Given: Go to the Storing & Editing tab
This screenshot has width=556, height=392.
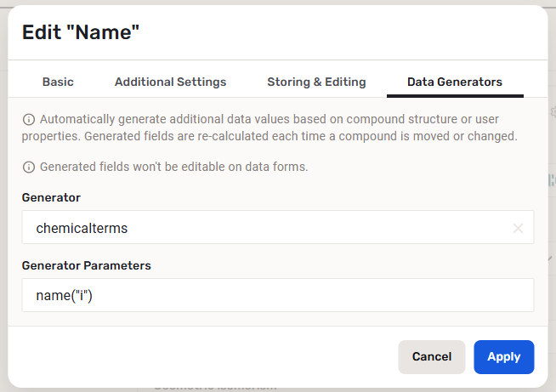Looking at the screenshot, I should 316,82.
